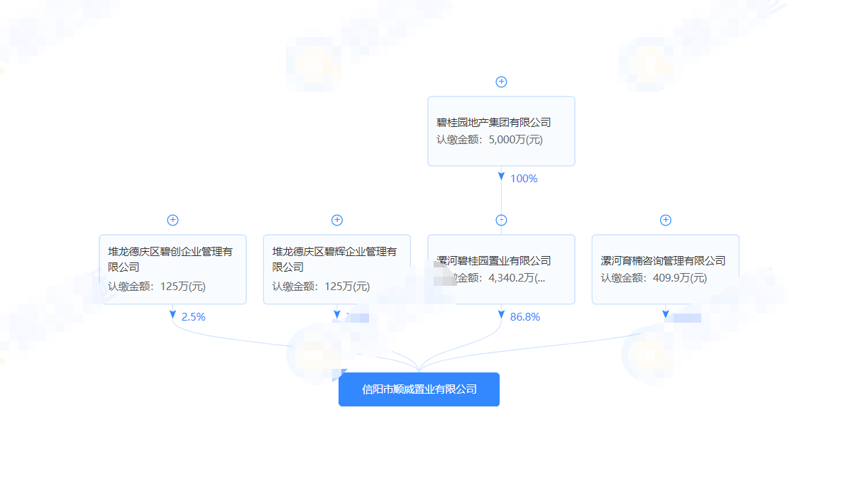Image resolution: width=868 pixels, height=488 pixels.
Task: Click 125万(元) amount under 碧辉企业管理
Action: pos(347,287)
